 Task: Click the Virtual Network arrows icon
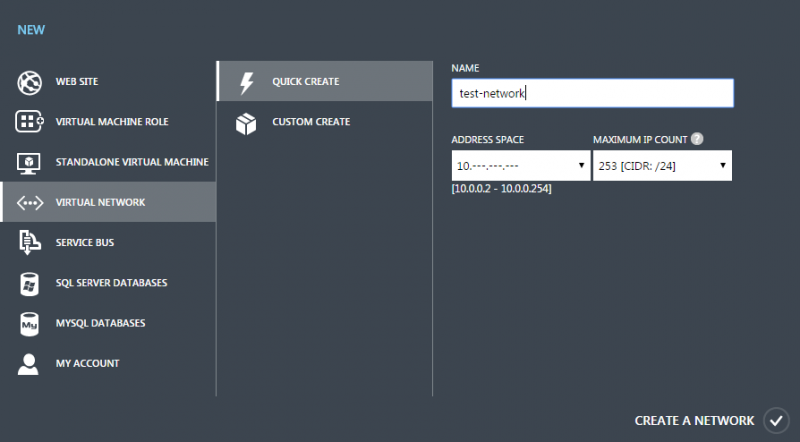coord(28,202)
